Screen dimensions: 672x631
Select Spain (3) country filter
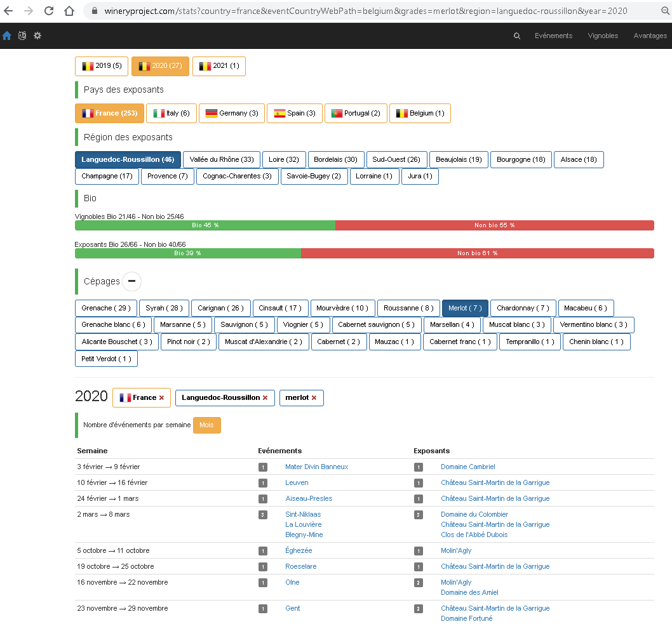(295, 114)
